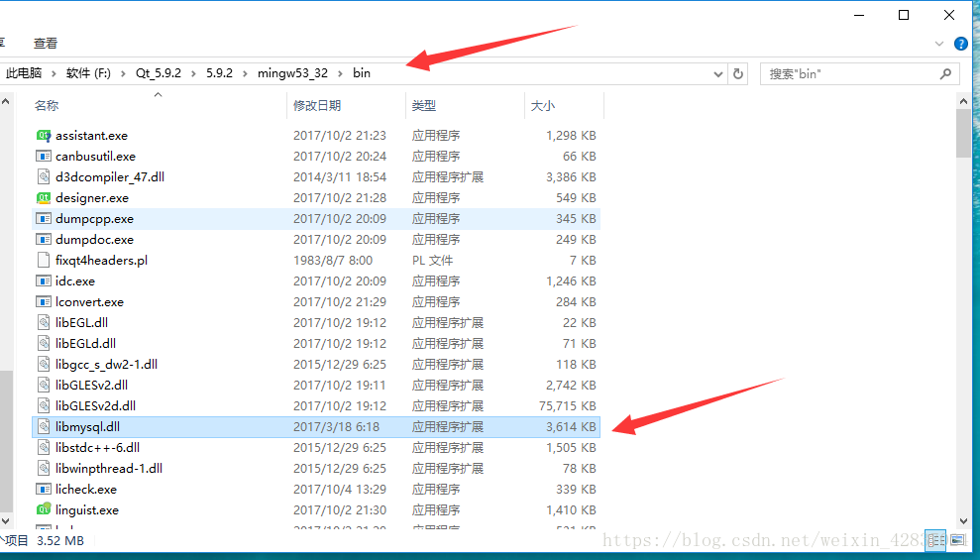
Task: Click the bin segment in address path
Action: point(362,73)
